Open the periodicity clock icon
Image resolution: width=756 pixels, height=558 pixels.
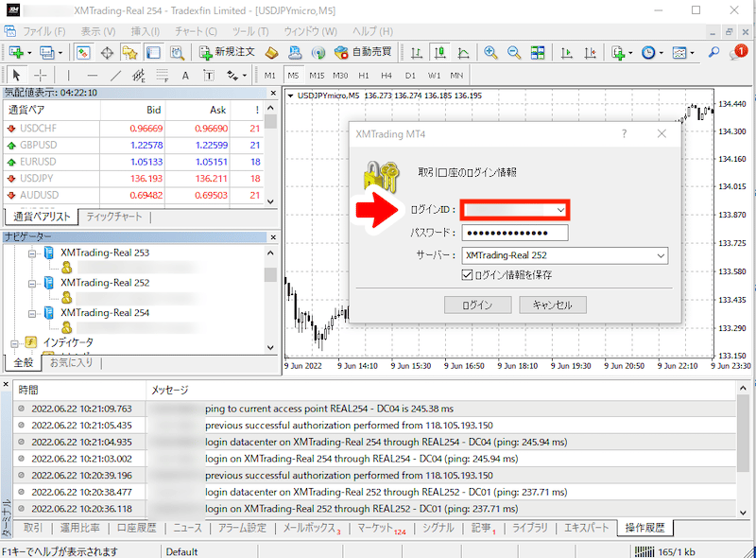tap(648, 52)
